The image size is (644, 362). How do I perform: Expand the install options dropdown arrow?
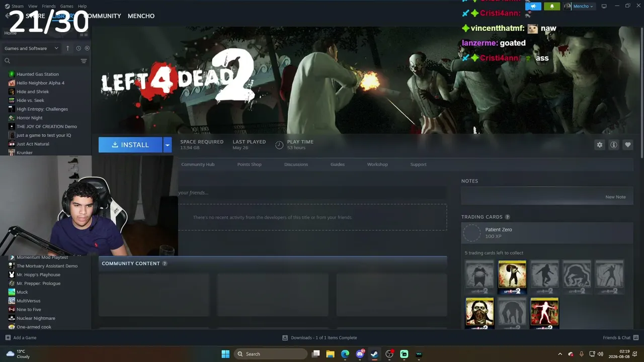tap(168, 145)
